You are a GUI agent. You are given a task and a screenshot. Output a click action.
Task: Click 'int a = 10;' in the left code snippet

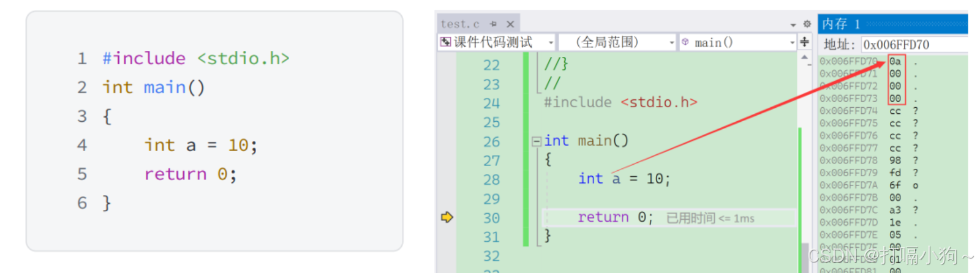tap(201, 145)
